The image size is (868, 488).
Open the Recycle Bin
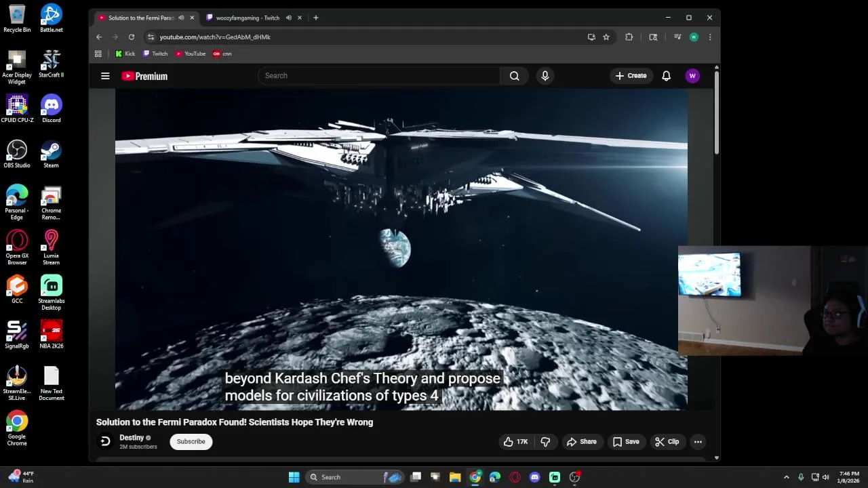point(17,18)
